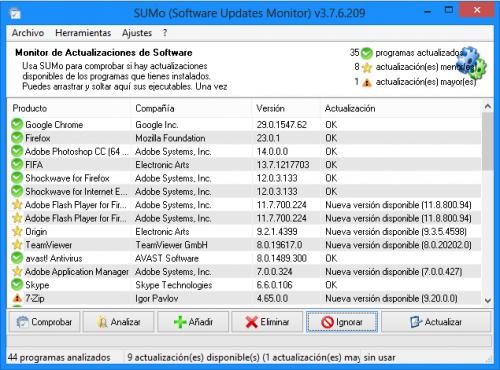Click version 8.0.1489.300 cell
Viewport: 500px width, 370px height.
[x=281, y=258]
